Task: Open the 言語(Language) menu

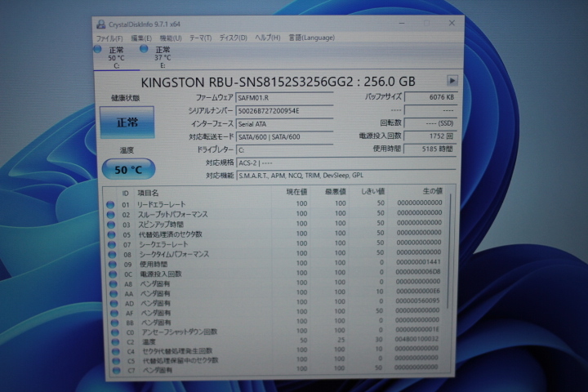Action: coord(311,38)
